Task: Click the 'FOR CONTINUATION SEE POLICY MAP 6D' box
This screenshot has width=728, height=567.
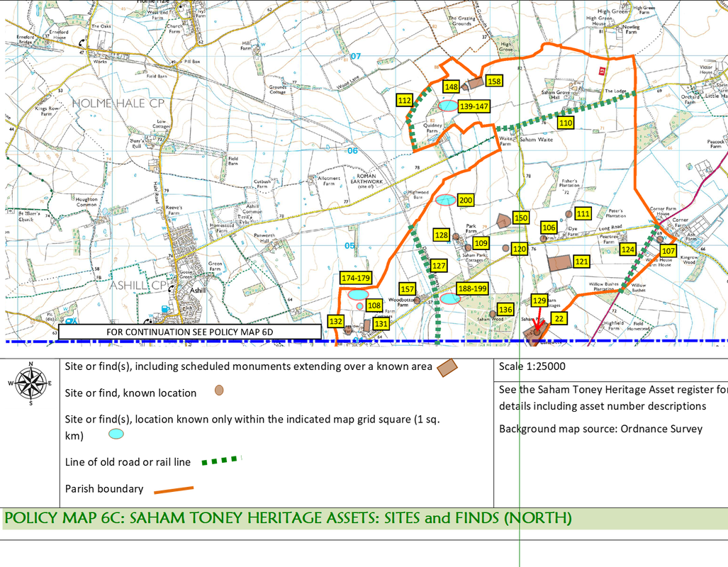Action: [190, 332]
